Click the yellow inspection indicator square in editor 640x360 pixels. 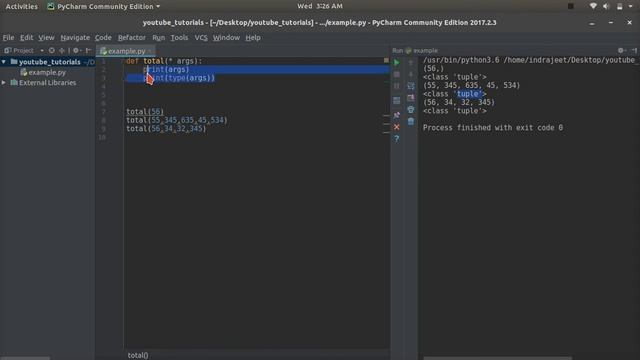[386, 60]
